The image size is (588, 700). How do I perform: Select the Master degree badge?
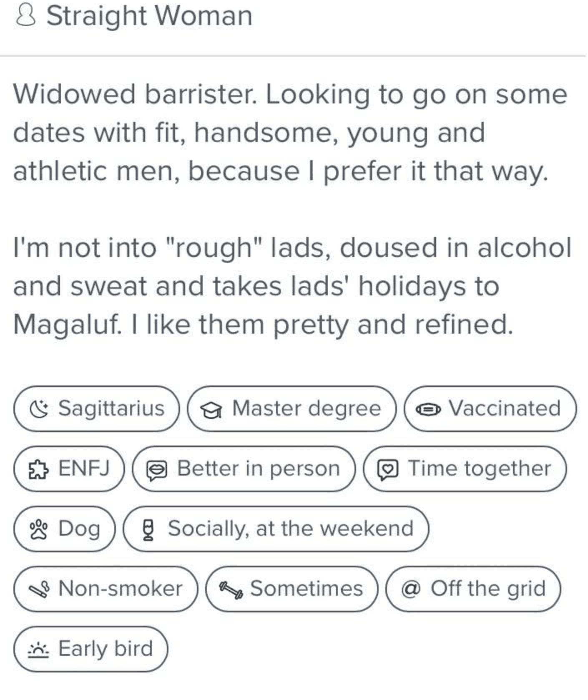pyautogui.click(x=291, y=409)
